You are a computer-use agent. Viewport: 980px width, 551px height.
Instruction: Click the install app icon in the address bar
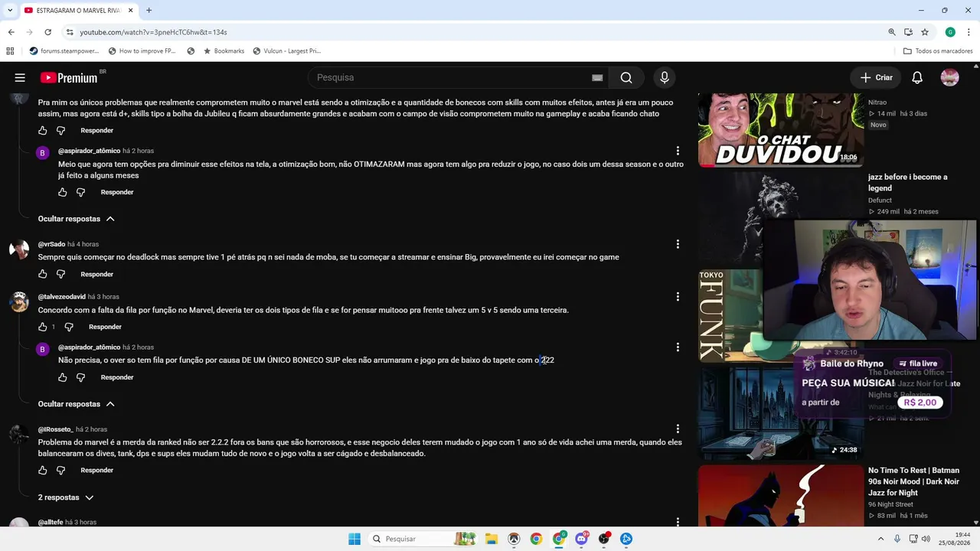click(x=908, y=32)
